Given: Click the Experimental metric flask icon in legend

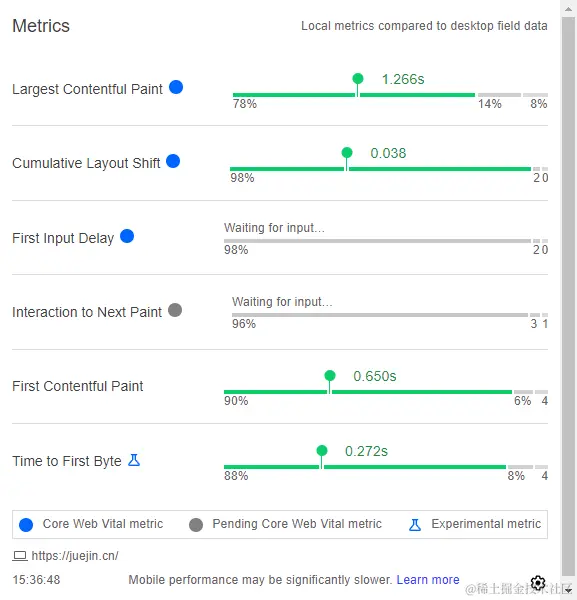Looking at the screenshot, I should (x=415, y=525).
